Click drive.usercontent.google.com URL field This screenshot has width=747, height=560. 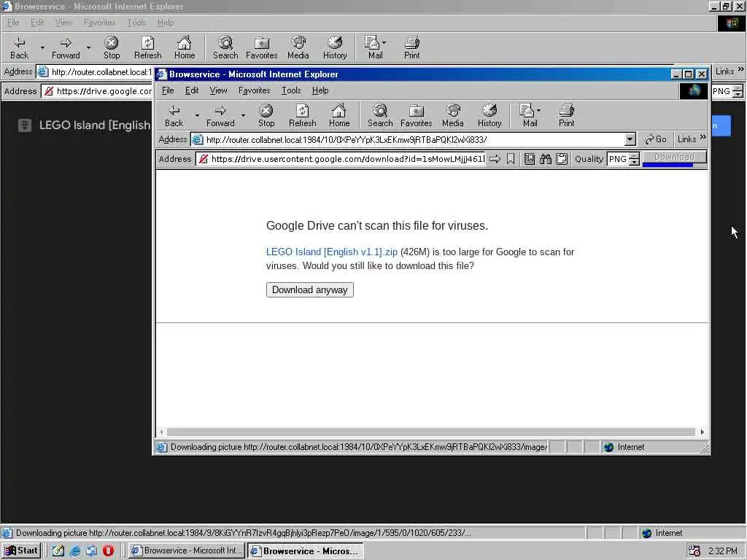point(341,159)
